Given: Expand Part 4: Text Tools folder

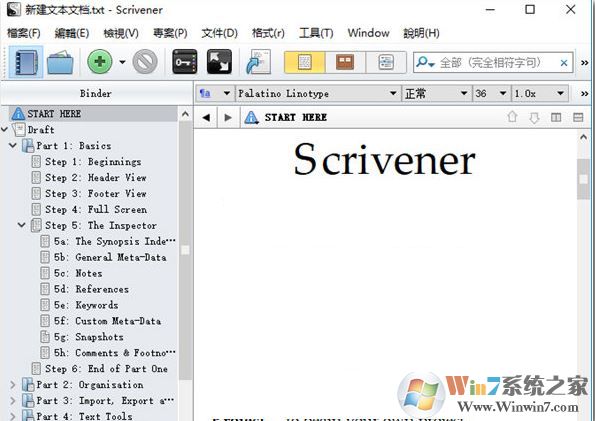Looking at the screenshot, I should 13,416.
